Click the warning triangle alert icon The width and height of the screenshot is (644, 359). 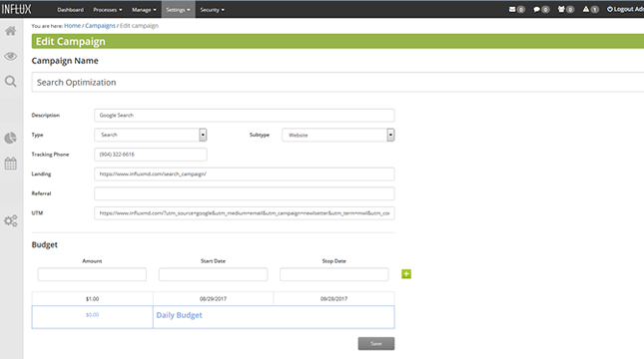(x=586, y=9)
